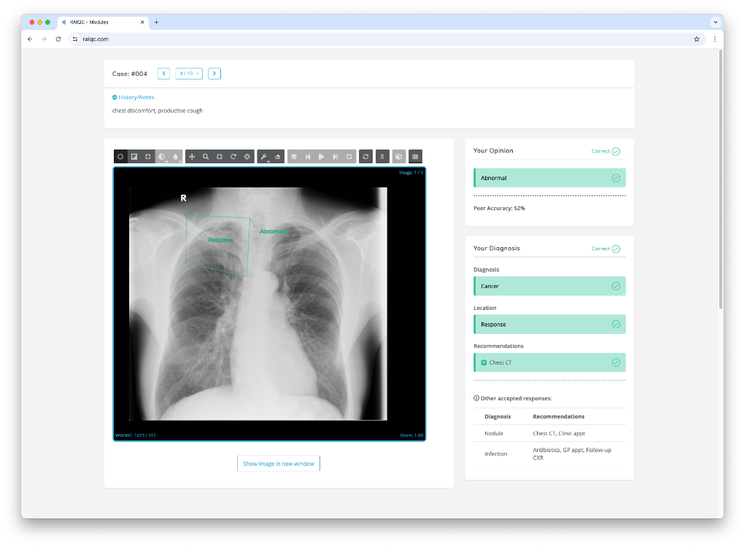This screenshot has width=747, height=560.
Task: Click the crosshair localization tool icon
Action: click(x=247, y=156)
